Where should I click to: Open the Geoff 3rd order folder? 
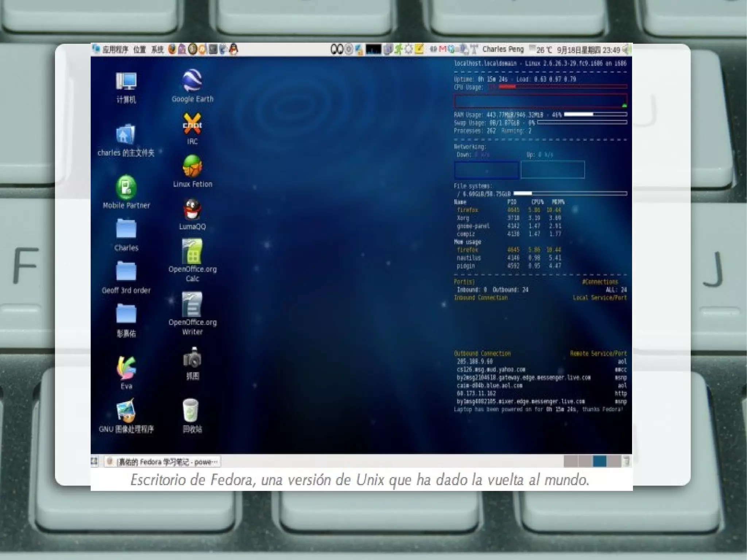click(x=126, y=272)
